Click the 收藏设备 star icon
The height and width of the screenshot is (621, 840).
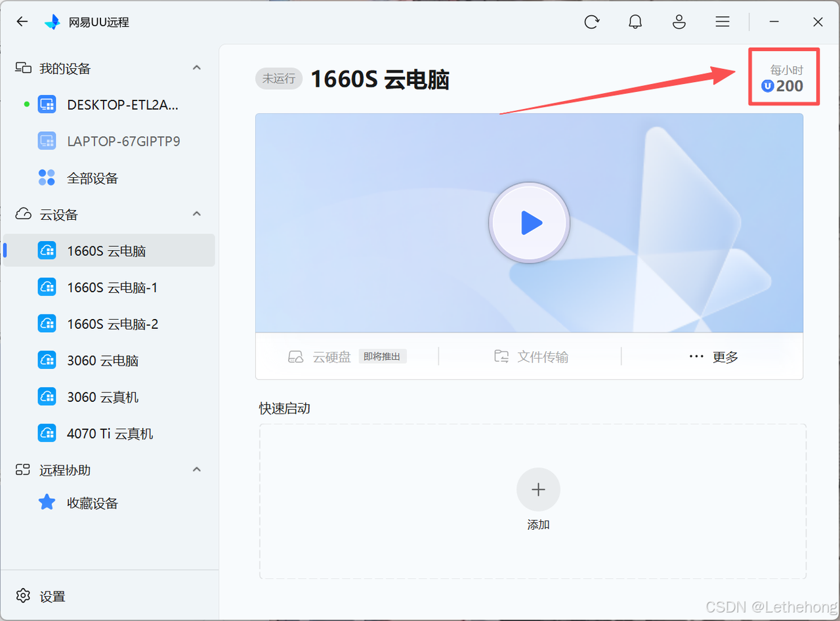click(x=47, y=503)
